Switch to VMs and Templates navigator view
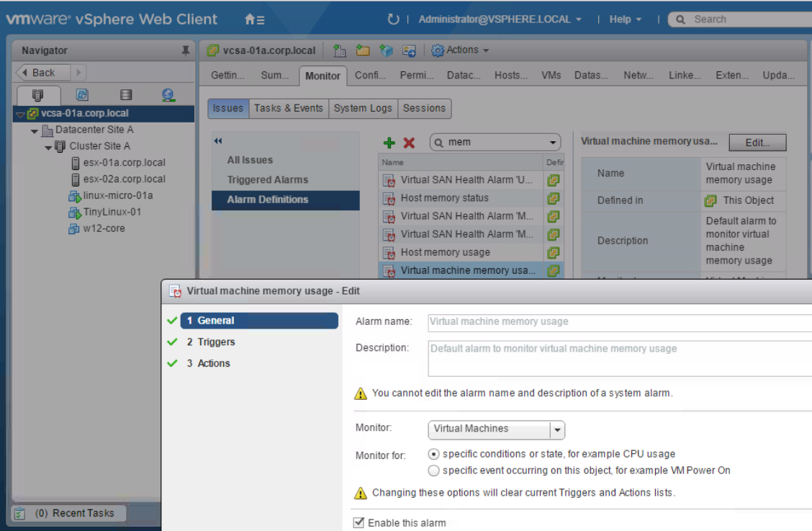Screen dimensions: 812x531 click(x=82, y=94)
